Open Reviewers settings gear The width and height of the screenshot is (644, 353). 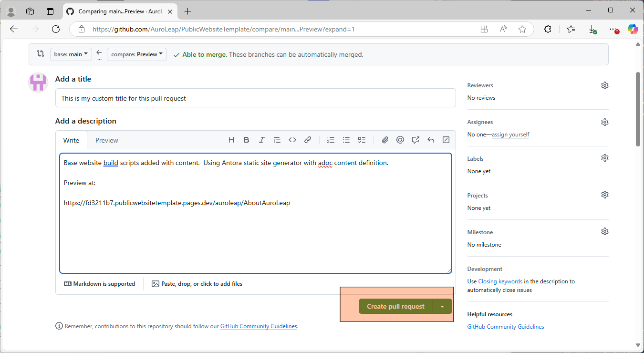click(x=605, y=85)
